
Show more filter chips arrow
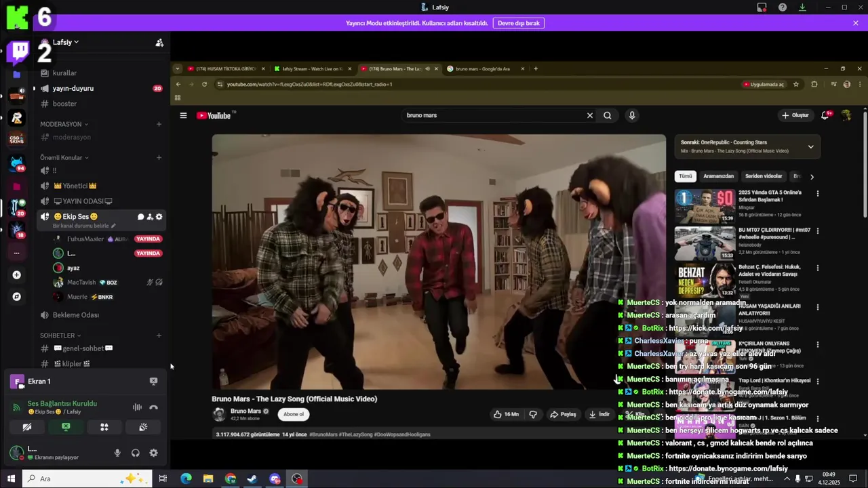pos(812,177)
